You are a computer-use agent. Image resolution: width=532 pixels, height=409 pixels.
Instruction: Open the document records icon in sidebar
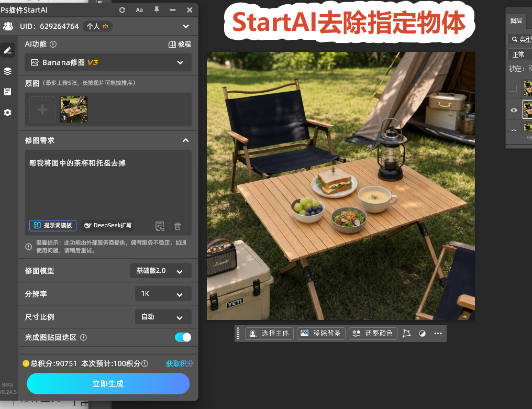[7, 92]
